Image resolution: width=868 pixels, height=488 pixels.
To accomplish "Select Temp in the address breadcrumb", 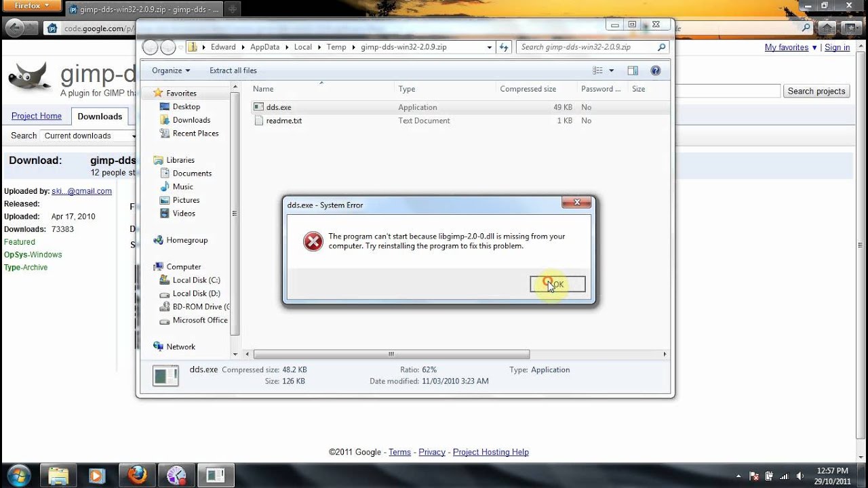I will click(336, 47).
